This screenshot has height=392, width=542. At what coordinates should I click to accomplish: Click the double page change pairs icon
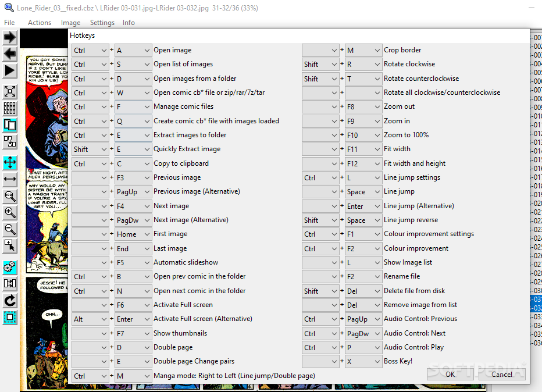point(10,142)
